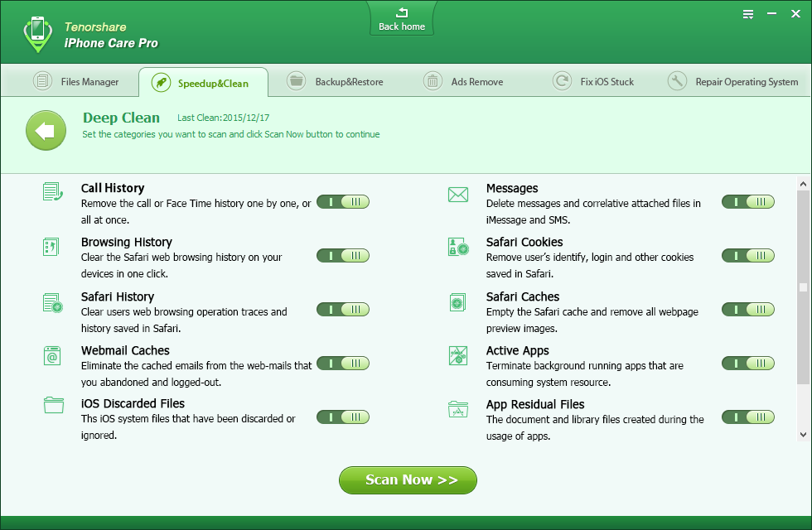The height and width of the screenshot is (530, 812).
Task: Toggle the Messages switch
Action: tap(748, 202)
